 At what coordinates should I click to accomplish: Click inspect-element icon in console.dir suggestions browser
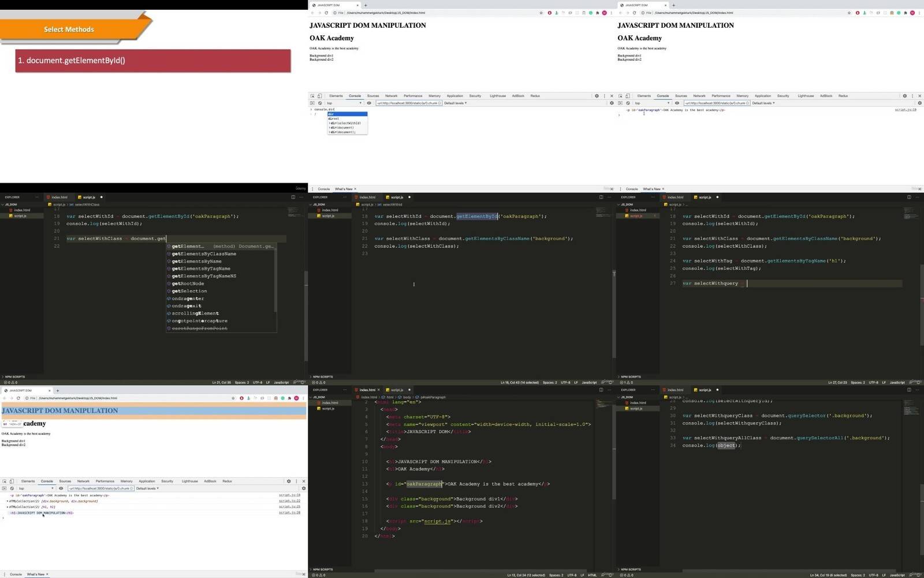(x=312, y=96)
